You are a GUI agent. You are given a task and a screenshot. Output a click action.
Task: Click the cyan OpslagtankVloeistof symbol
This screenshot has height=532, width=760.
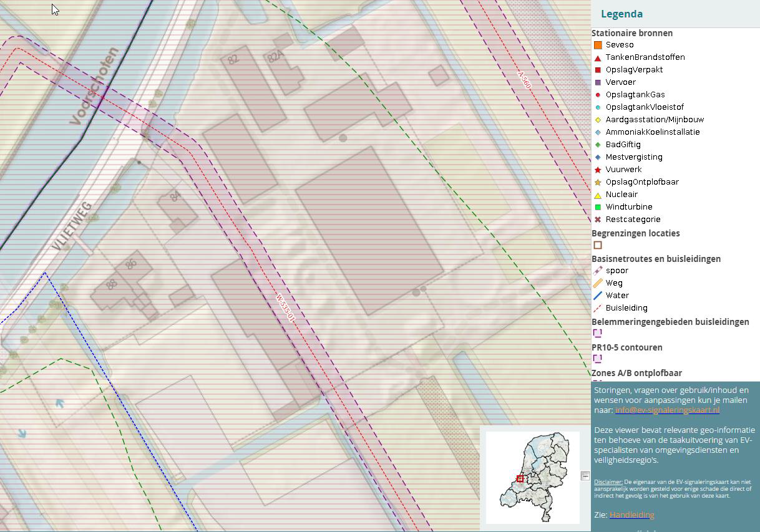[598, 107]
